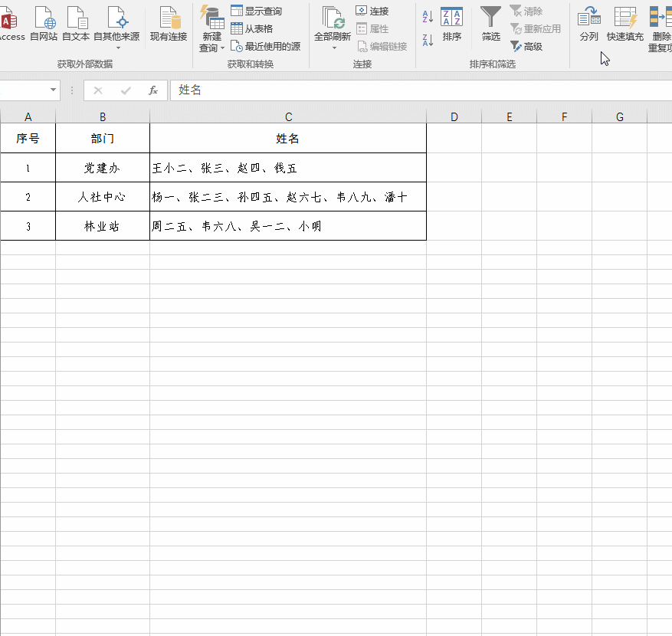Select column E header
672x636 pixels.
pos(509,116)
